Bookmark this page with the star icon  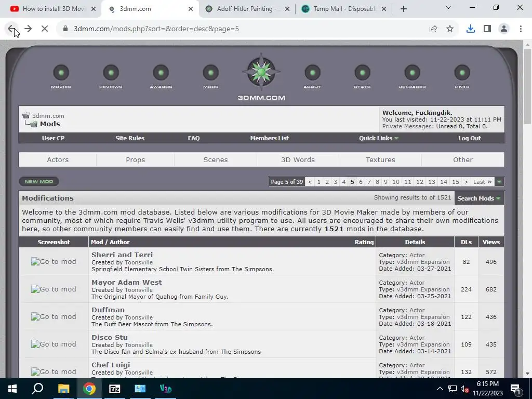[x=450, y=29]
